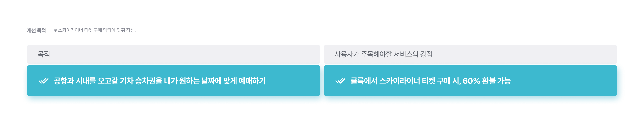The width and height of the screenshot is (644, 123).
Task: Click the 60% 환불 가능 text
Action: (487, 81)
